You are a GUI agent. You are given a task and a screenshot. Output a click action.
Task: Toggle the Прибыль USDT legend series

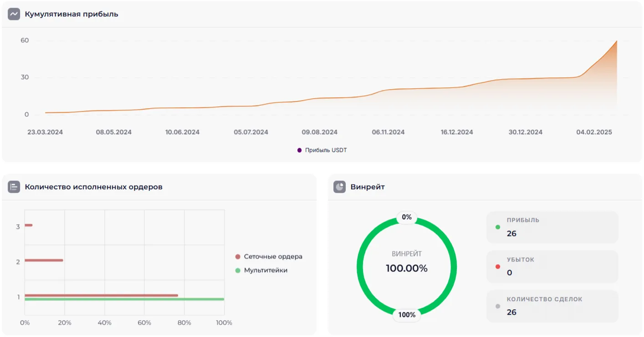point(322,150)
